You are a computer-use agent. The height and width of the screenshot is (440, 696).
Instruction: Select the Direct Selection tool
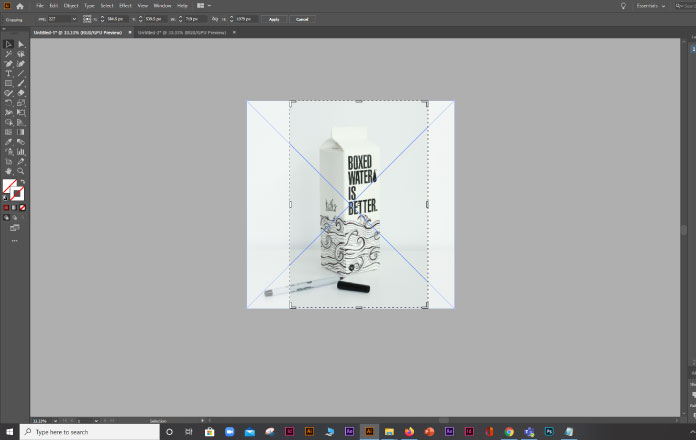pos(21,44)
